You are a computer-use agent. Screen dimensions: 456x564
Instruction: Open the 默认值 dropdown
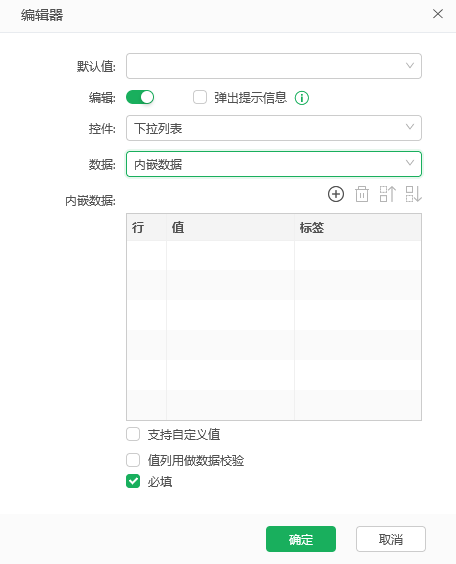(x=274, y=66)
